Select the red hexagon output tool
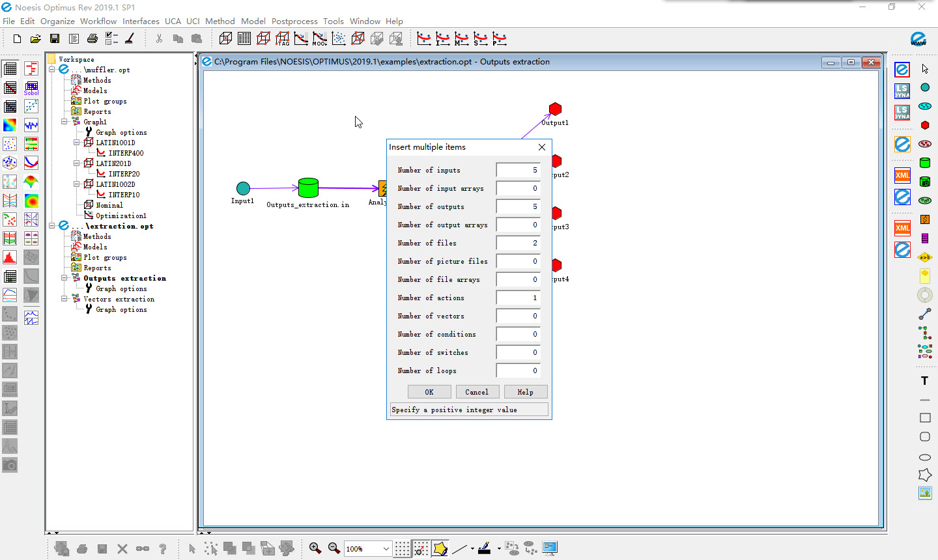 (x=925, y=125)
